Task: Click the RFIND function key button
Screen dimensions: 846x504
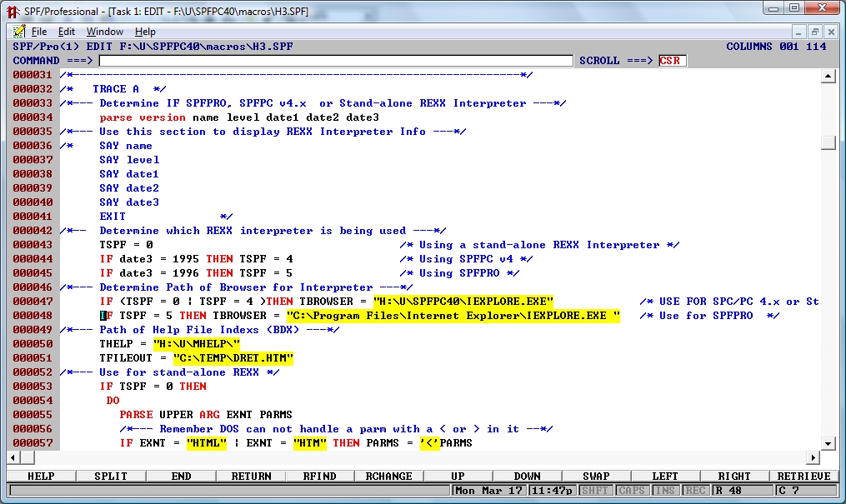Action: (x=319, y=476)
